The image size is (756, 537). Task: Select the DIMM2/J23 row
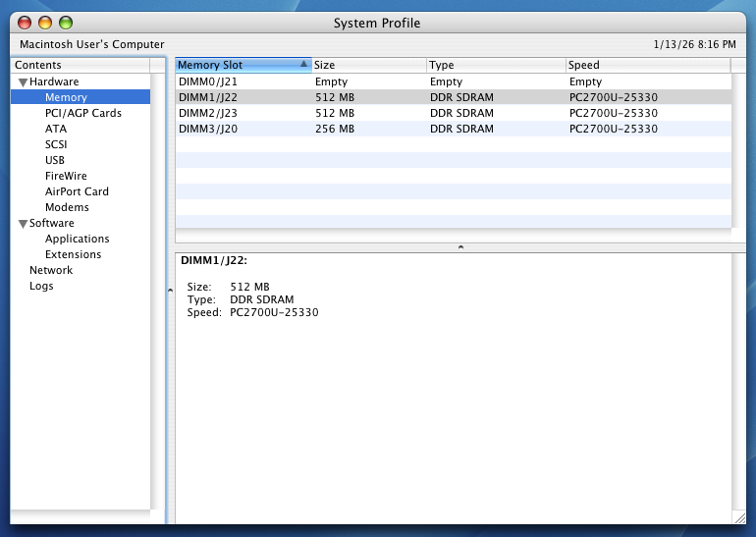point(454,113)
